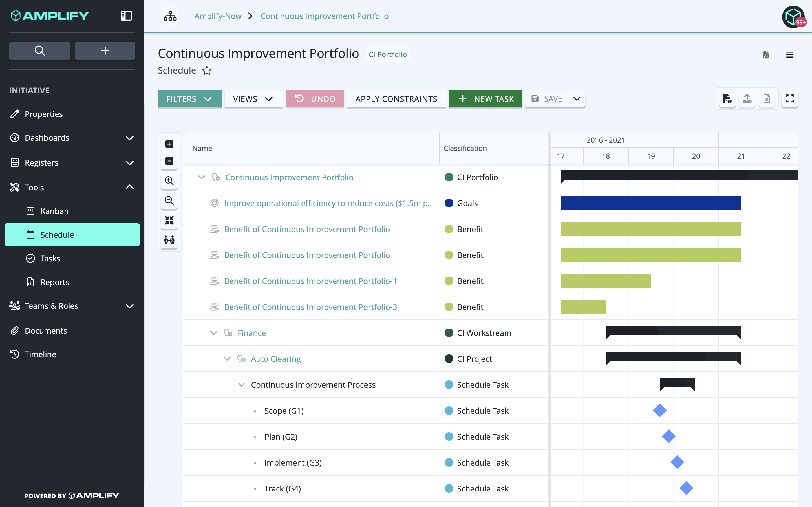812x507 pixels.
Task: Open the Auto Clearing project link
Action: coord(275,359)
